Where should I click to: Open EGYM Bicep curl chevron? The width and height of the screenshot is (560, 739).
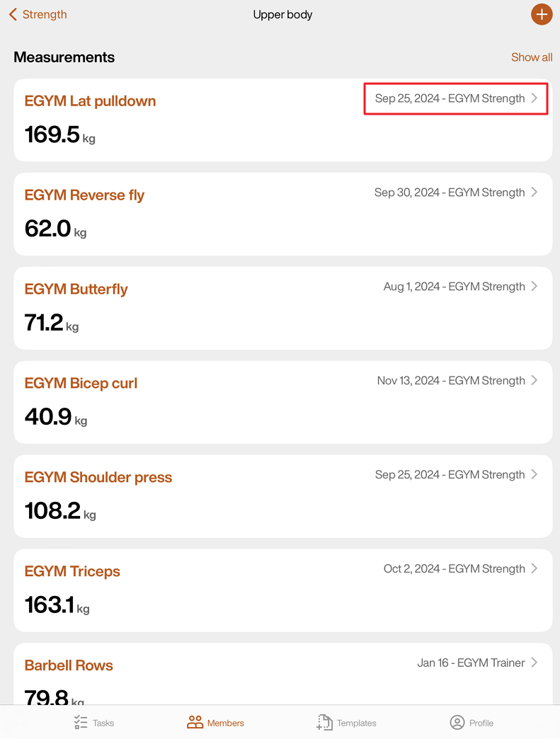(x=535, y=381)
